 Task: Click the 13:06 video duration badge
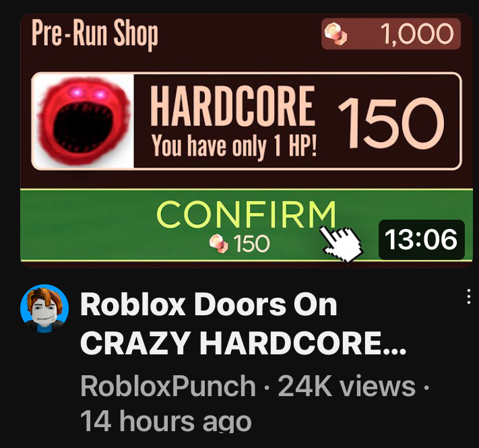(x=421, y=240)
